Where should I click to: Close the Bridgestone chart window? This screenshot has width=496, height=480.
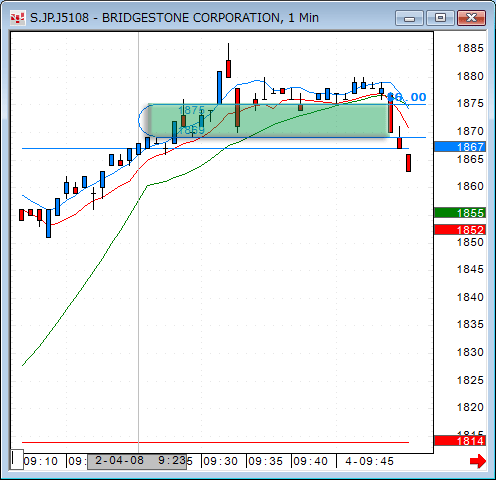pos(471,18)
